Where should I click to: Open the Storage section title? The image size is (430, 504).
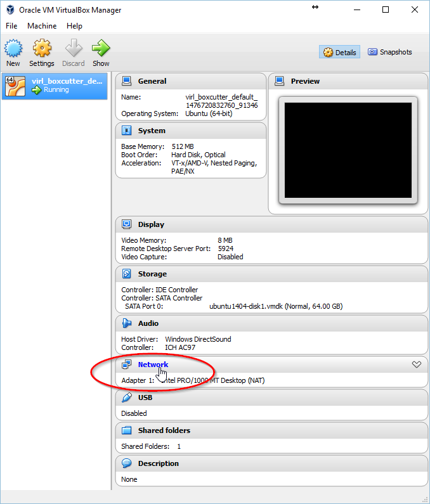pyautogui.click(x=152, y=274)
